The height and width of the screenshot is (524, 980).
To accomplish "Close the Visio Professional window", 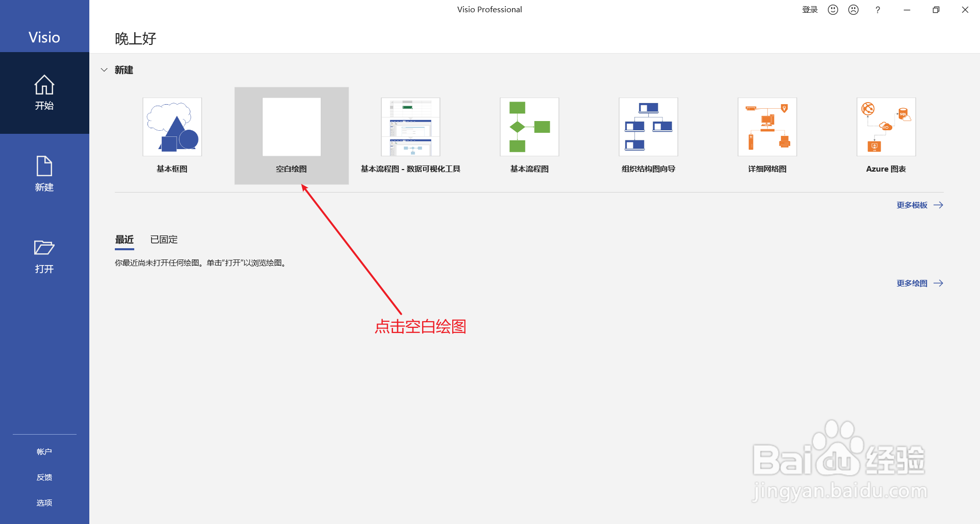I will coord(965,10).
